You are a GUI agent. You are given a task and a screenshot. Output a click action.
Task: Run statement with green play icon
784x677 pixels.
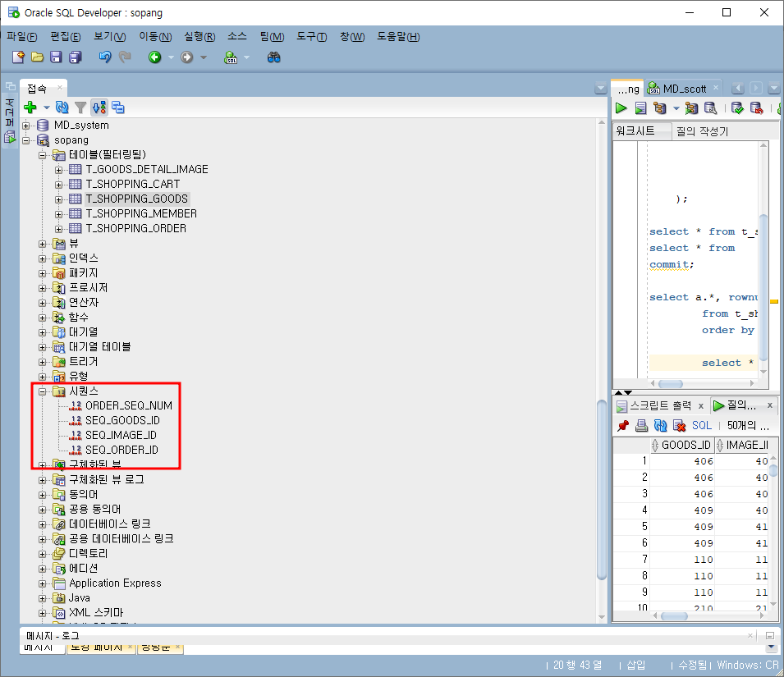(x=621, y=108)
